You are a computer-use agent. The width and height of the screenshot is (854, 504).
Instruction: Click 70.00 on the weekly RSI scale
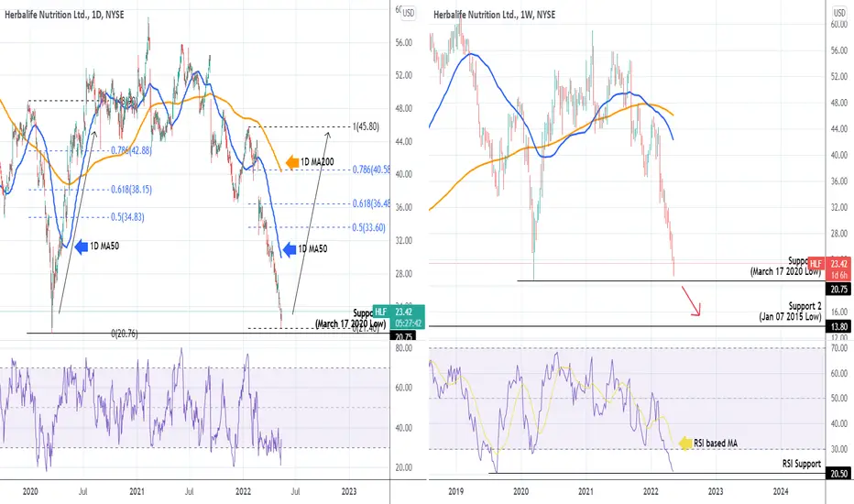839,347
